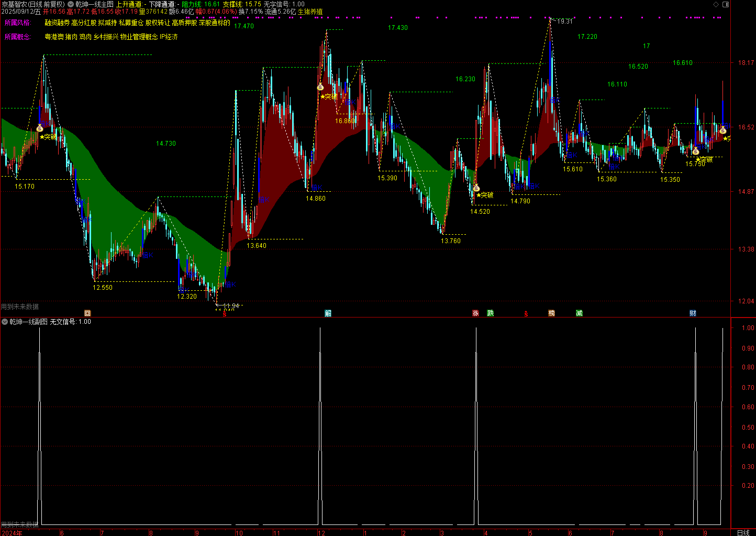Image resolution: width=756 pixels, height=536 pixels.
Task: Expand the 乾坤一线主图 indicator dropdown arrow
Action: (x=71, y=4)
